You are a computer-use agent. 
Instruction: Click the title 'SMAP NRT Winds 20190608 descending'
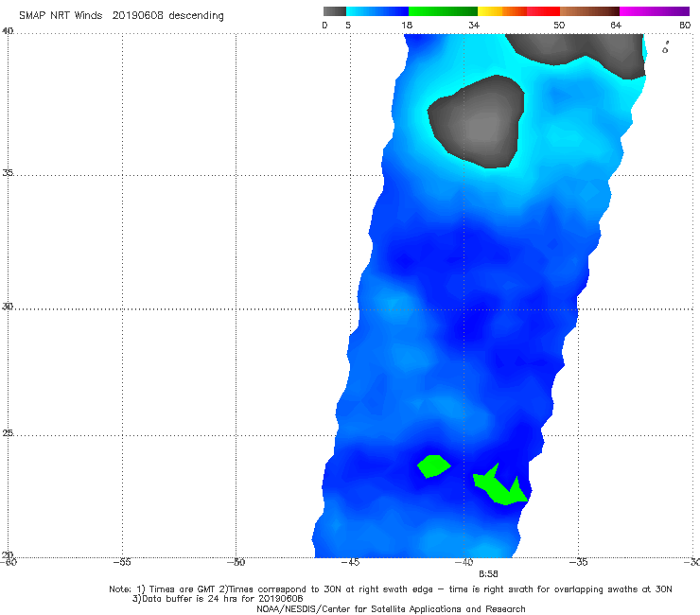coord(121,16)
